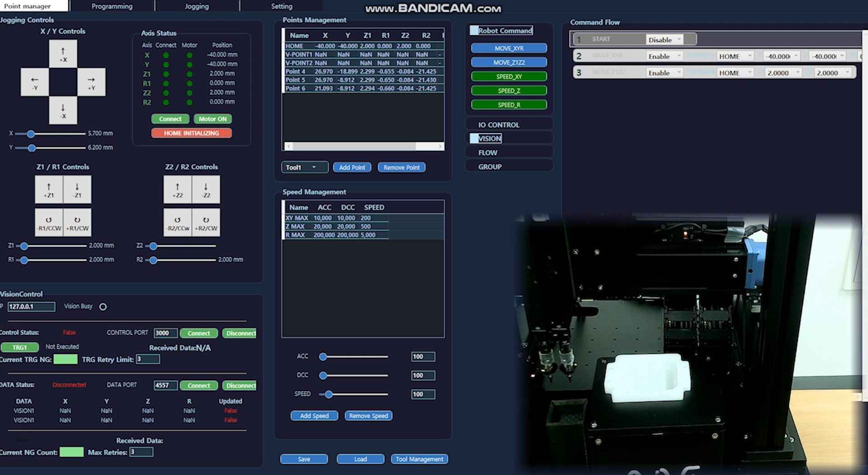
Task: Select the SPEED_Z robot command
Action: coord(509,90)
